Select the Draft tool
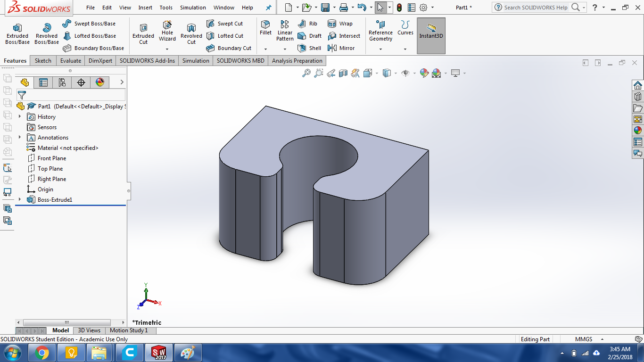Image resolution: width=644 pixels, height=362 pixels. [x=310, y=36]
